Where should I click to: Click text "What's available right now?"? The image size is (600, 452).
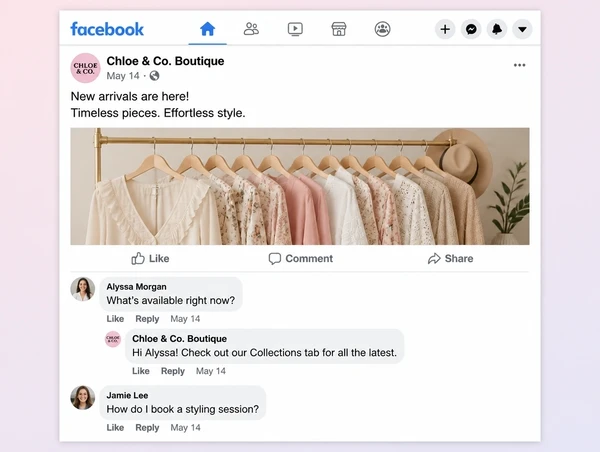point(171,300)
